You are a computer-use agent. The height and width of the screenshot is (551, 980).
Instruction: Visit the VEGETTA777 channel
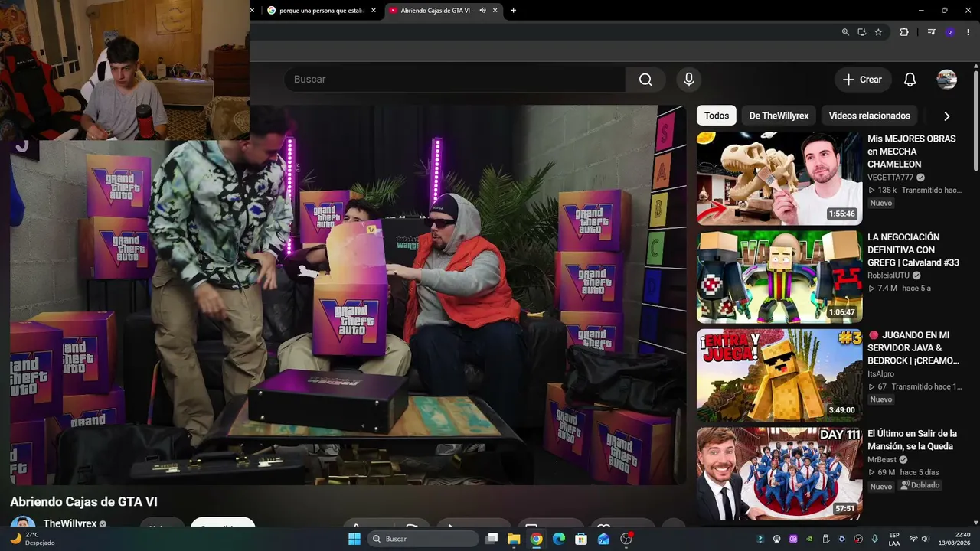tap(890, 178)
